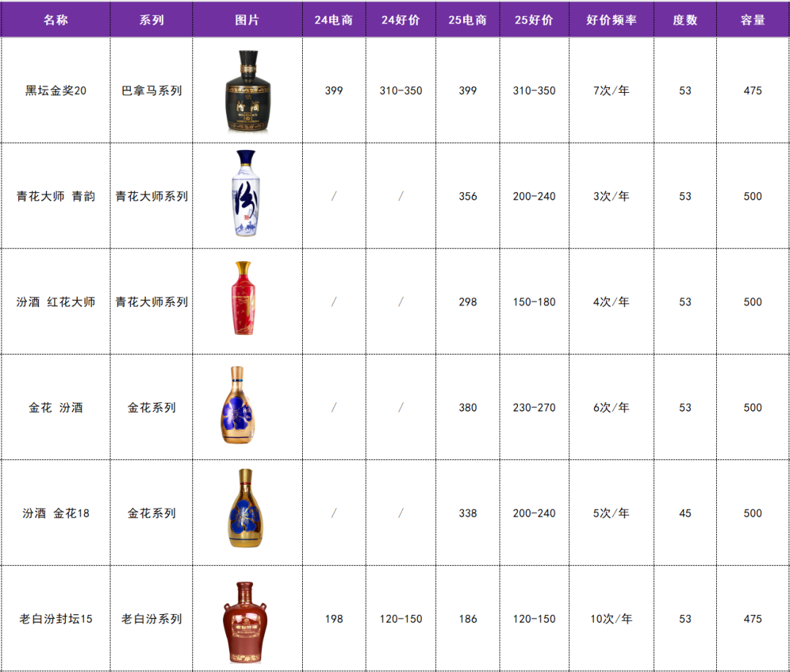This screenshot has width=790, height=672.
Task: Click 24好价 120-150 for 老白汾封坛15
Action: 401,619
